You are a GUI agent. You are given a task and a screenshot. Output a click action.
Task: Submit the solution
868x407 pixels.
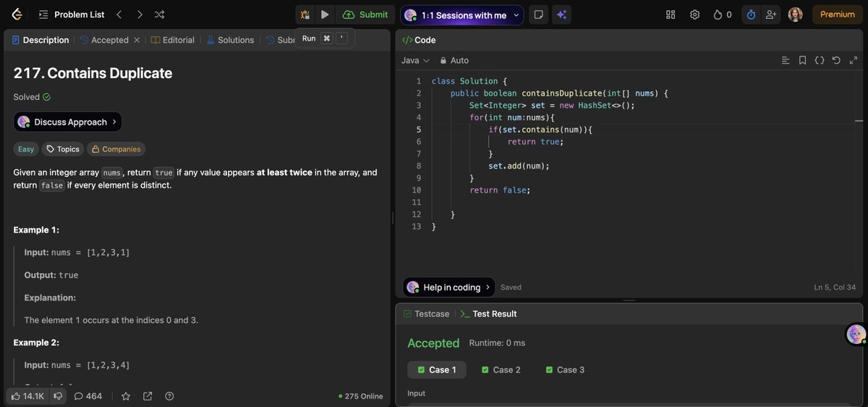365,14
